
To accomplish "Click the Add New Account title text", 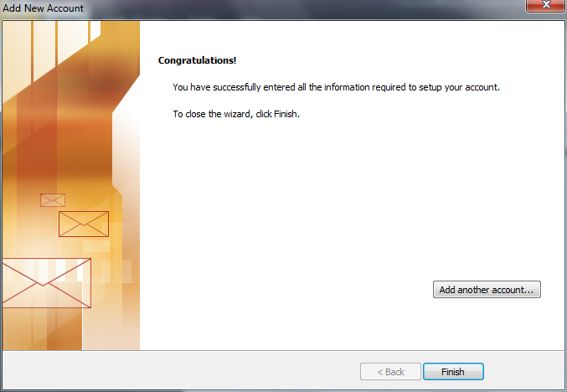I will click(x=43, y=8).
